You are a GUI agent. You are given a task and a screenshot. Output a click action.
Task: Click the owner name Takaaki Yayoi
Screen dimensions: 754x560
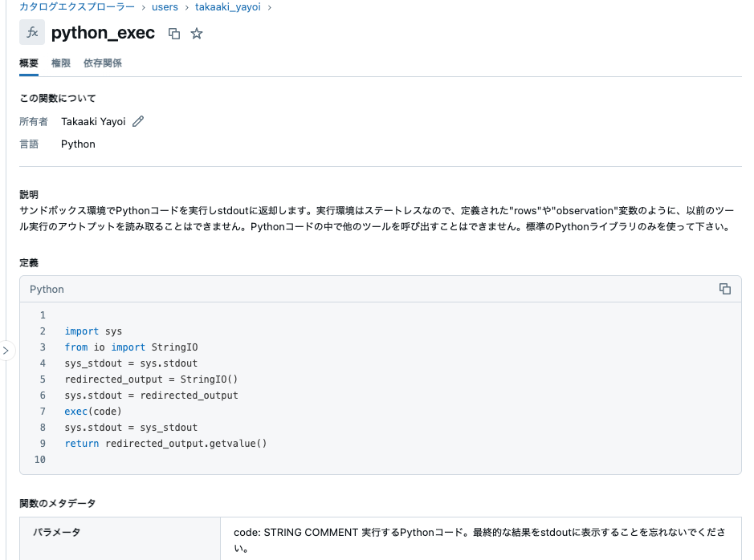(94, 121)
